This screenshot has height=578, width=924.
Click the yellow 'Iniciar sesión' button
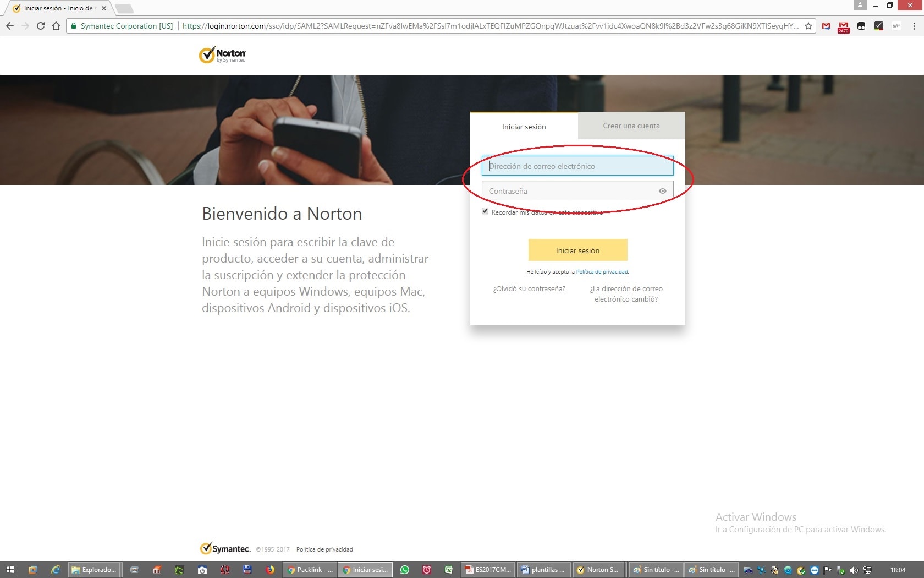pyautogui.click(x=577, y=250)
